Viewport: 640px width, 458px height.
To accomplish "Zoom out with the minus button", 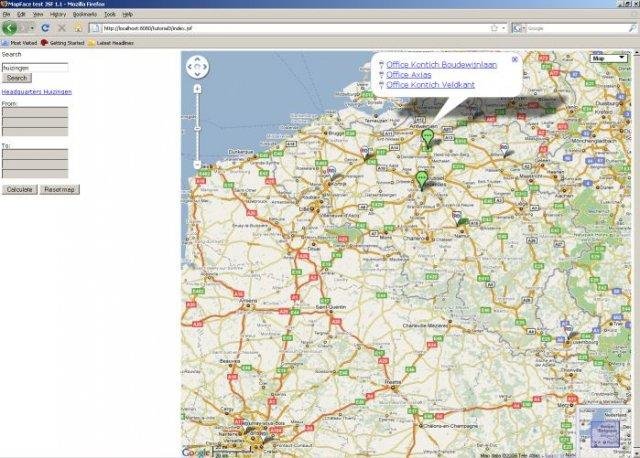I will (198, 165).
